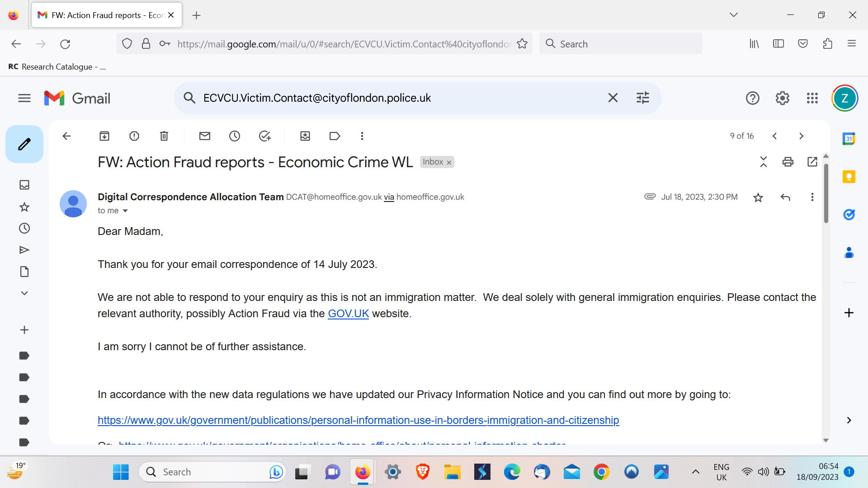Delete the email with trash icon

[x=164, y=136]
